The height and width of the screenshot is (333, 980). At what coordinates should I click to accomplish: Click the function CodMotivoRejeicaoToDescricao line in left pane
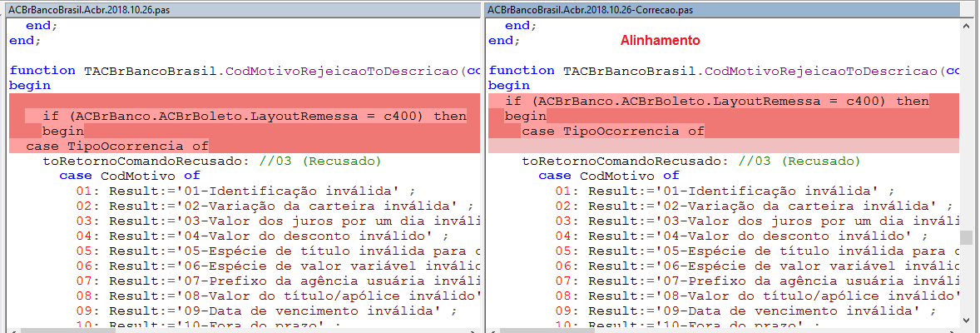click(x=245, y=71)
